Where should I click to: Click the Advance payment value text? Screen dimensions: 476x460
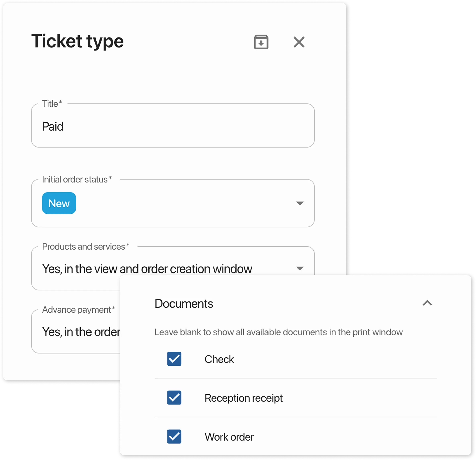pyautogui.click(x=80, y=332)
